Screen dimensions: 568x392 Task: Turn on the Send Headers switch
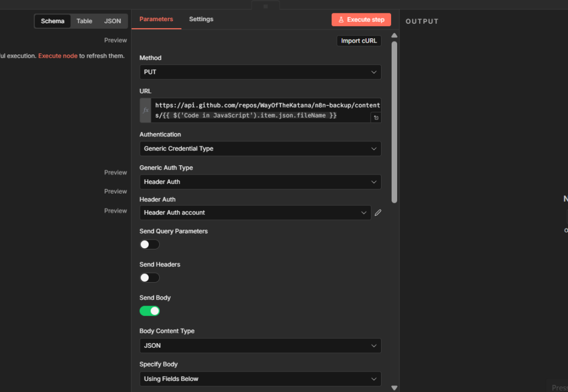click(x=149, y=278)
